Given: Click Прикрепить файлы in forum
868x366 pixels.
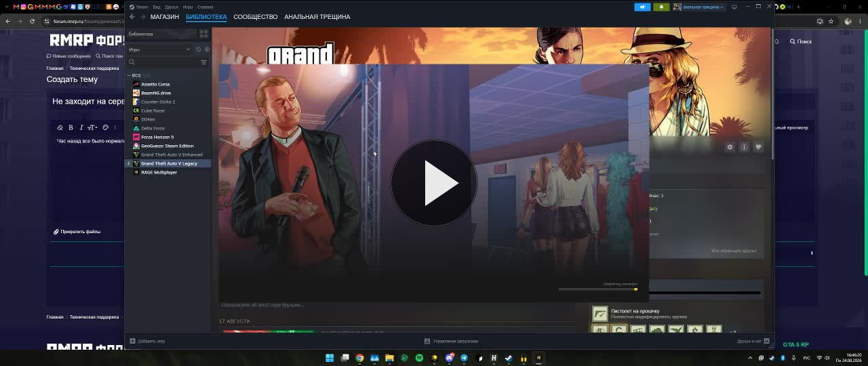Looking at the screenshot, I should 77,232.
